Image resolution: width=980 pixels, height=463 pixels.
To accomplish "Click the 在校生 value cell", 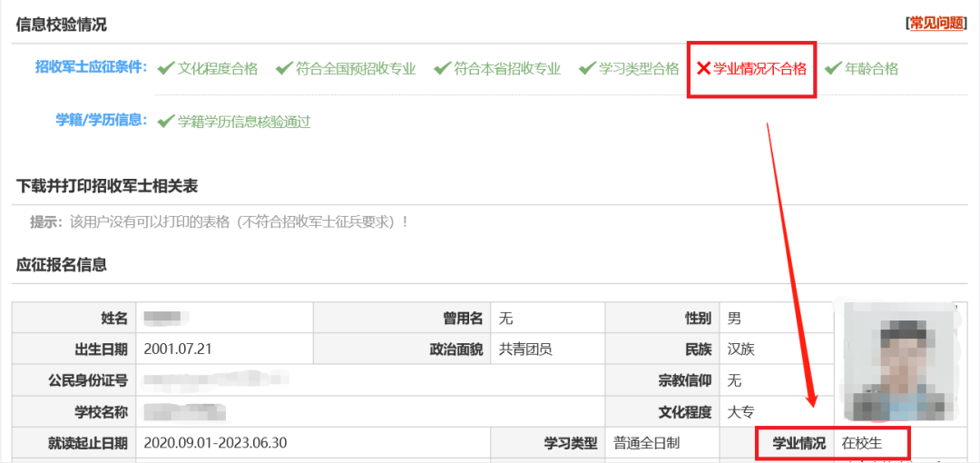I will 861,443.
